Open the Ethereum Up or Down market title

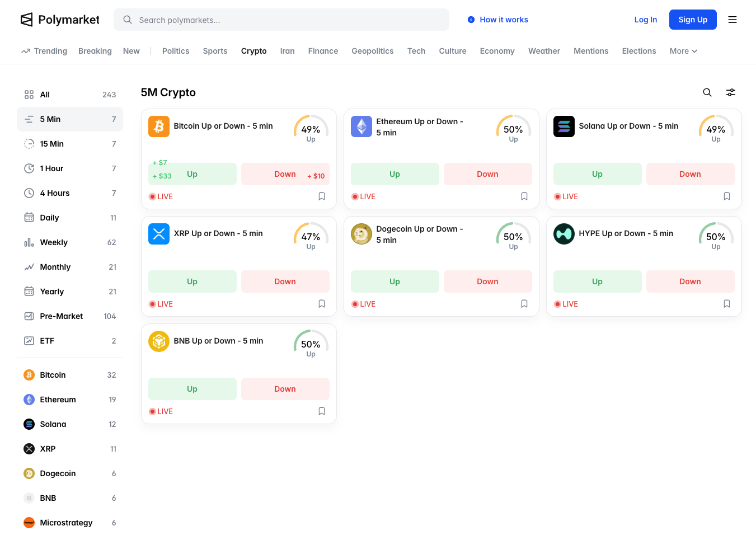tap(420, 127)
